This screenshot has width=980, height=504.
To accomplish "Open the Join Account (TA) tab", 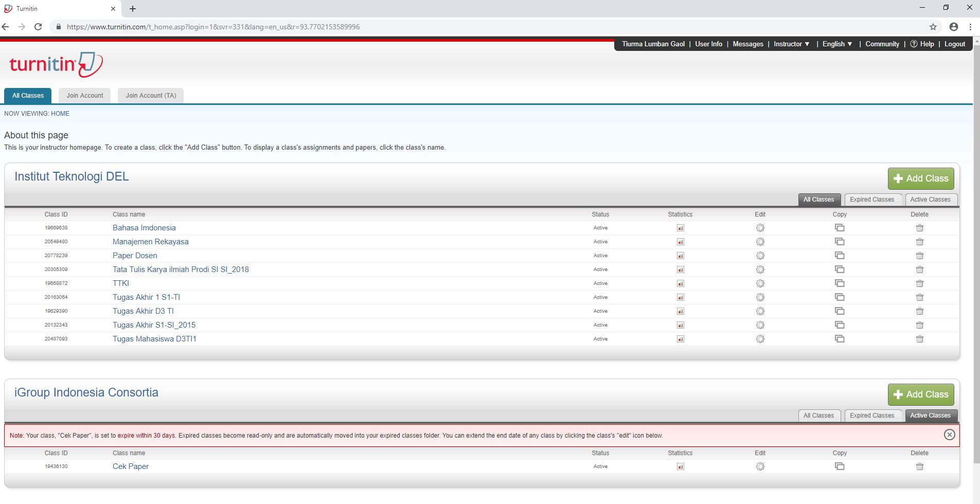I will 151,96.
